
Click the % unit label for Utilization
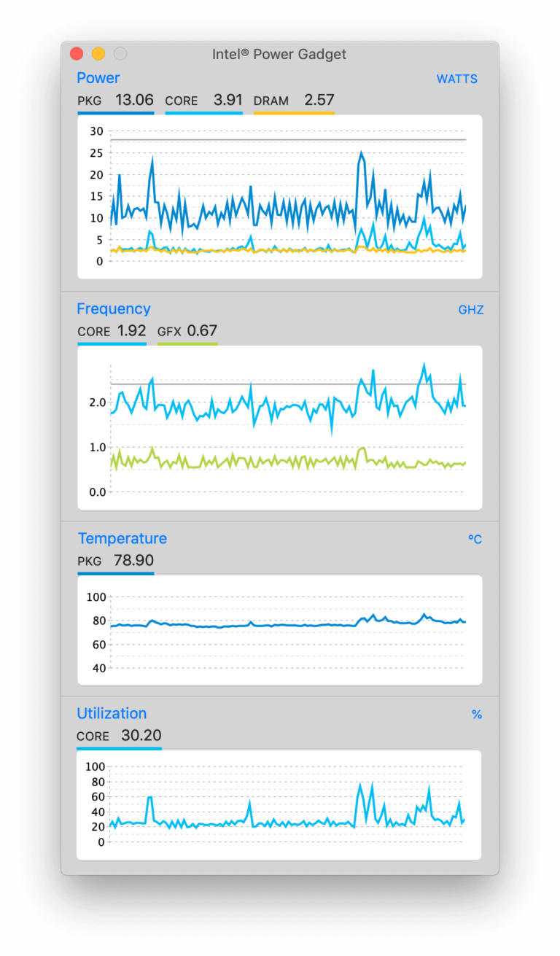[x=477, y=715]
